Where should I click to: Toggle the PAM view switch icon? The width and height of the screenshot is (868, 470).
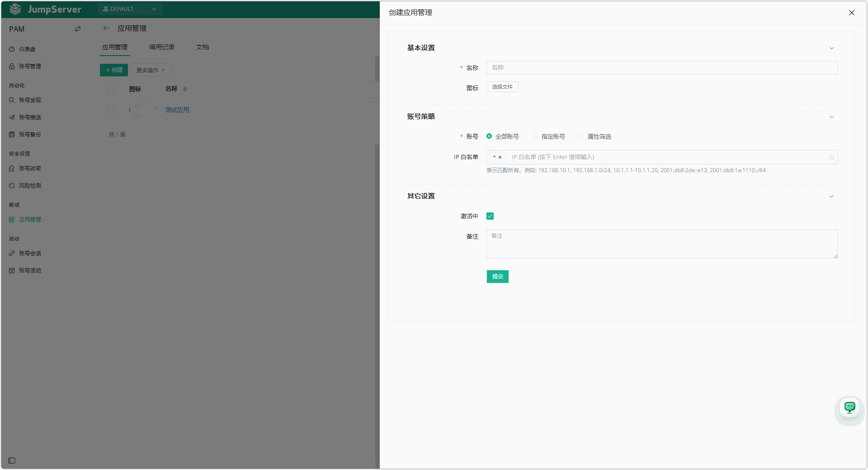click(78, 29)
